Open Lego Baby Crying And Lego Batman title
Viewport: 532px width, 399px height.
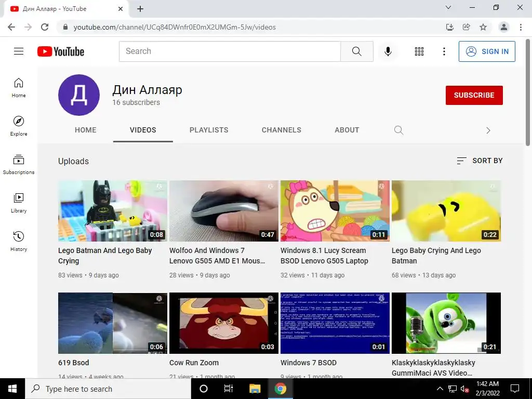(436, 256)
